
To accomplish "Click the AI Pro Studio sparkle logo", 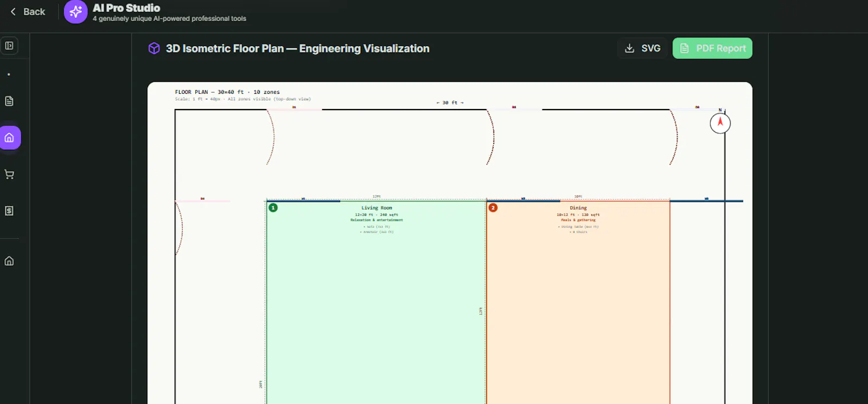I will (75, 11).
